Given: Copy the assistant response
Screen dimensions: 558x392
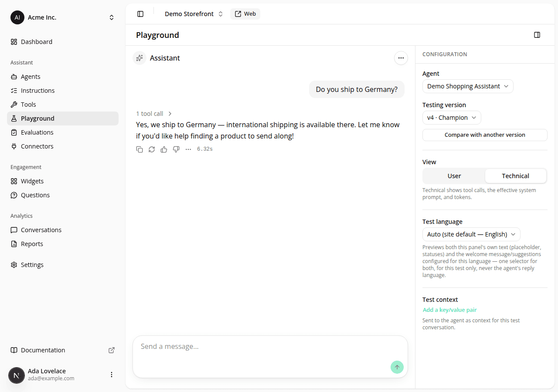Looking at the screenshot, I should 139,149.
